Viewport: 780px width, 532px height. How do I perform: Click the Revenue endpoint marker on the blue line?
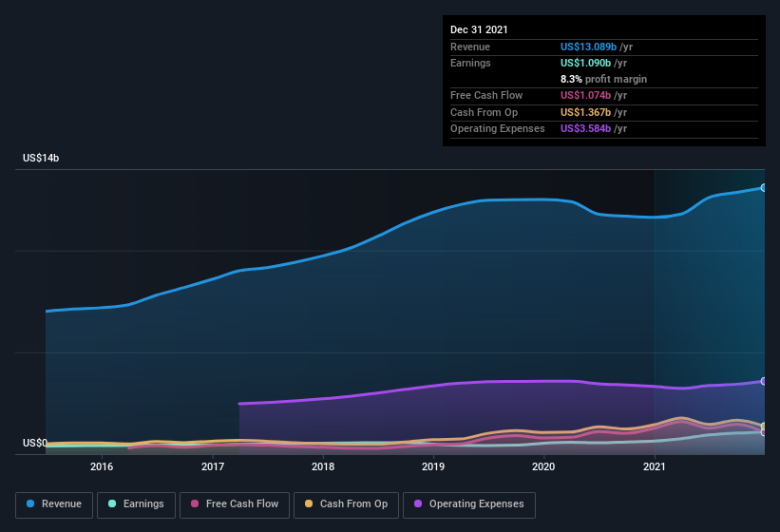click(x=764, y=187)
